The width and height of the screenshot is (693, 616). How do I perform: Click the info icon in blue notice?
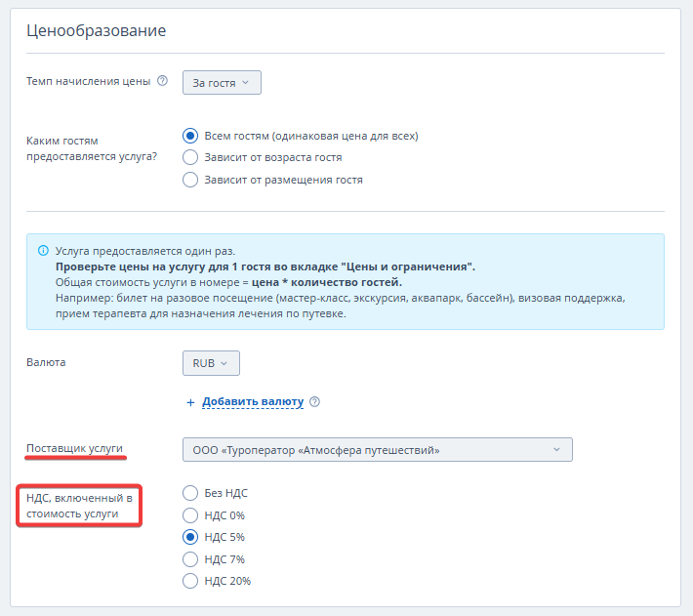click(x=42, y=251)
